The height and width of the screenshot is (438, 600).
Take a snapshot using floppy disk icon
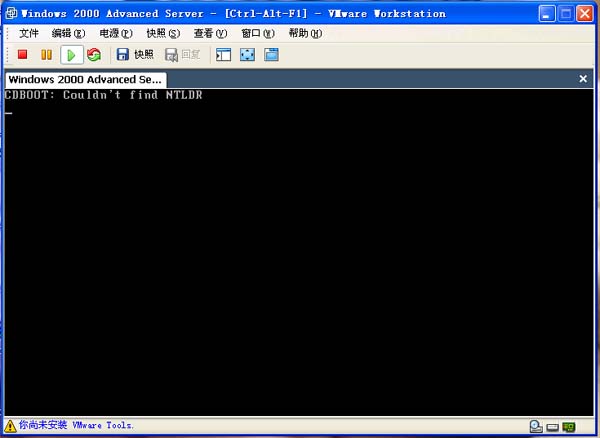pos(122,55)
